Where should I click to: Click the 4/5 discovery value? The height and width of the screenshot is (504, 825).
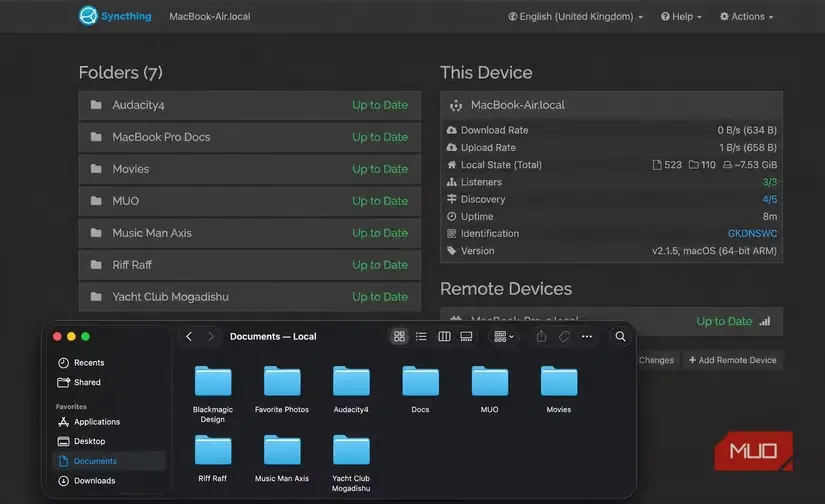tap(769, 199)
